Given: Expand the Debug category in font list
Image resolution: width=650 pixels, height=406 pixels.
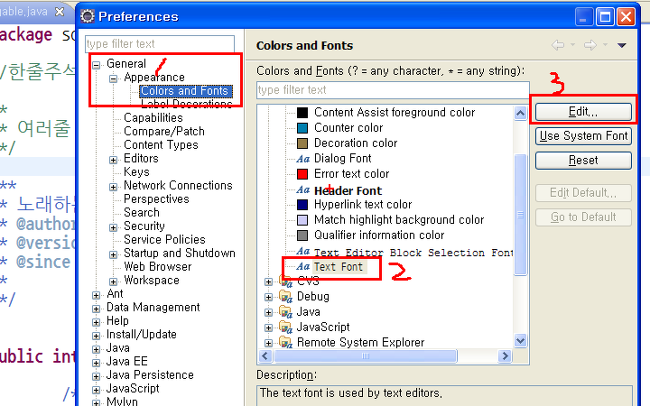Looking at the screenshot, I should [x=268, y=297].
